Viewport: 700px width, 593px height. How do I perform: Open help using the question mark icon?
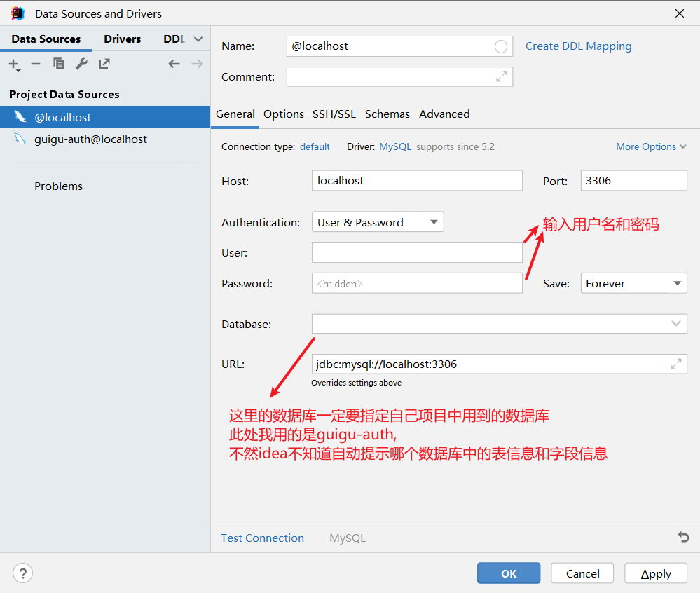pyautogui.click(x=22, y=573)
